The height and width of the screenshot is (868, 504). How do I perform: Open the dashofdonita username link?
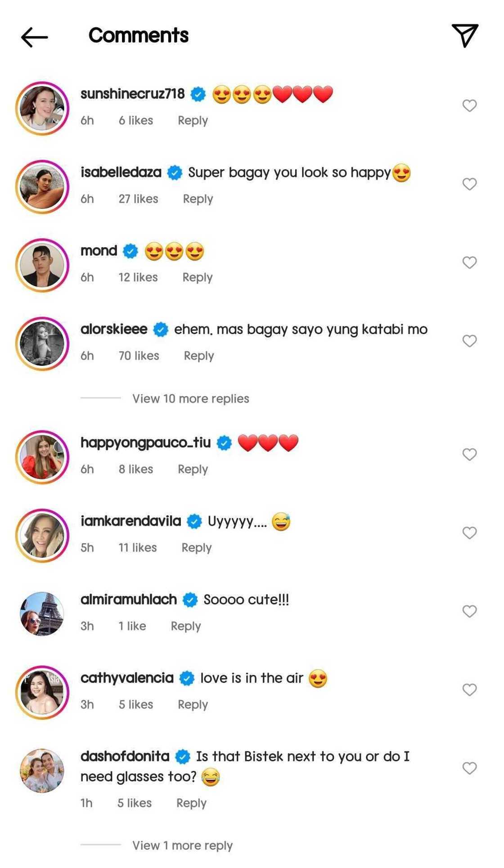125,756
